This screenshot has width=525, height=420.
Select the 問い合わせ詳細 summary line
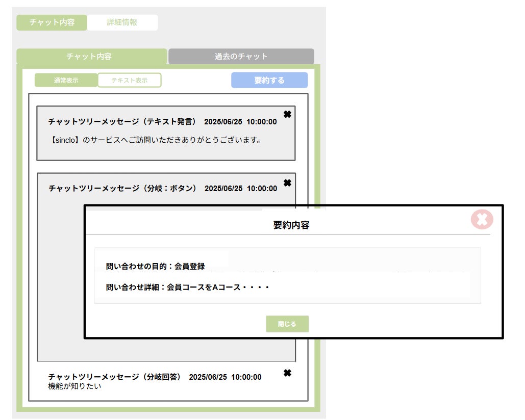coord(188,287)
